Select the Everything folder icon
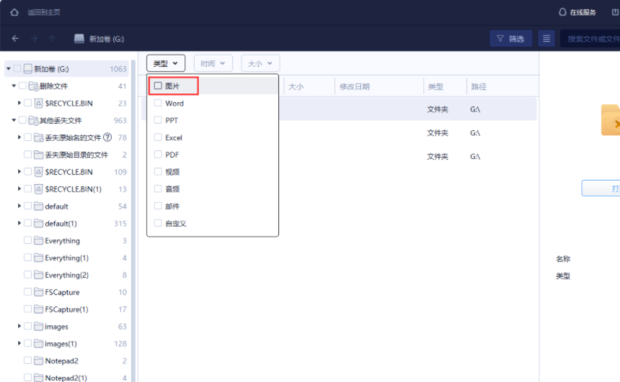Screen dimensions: 620x382 (38, 240)
